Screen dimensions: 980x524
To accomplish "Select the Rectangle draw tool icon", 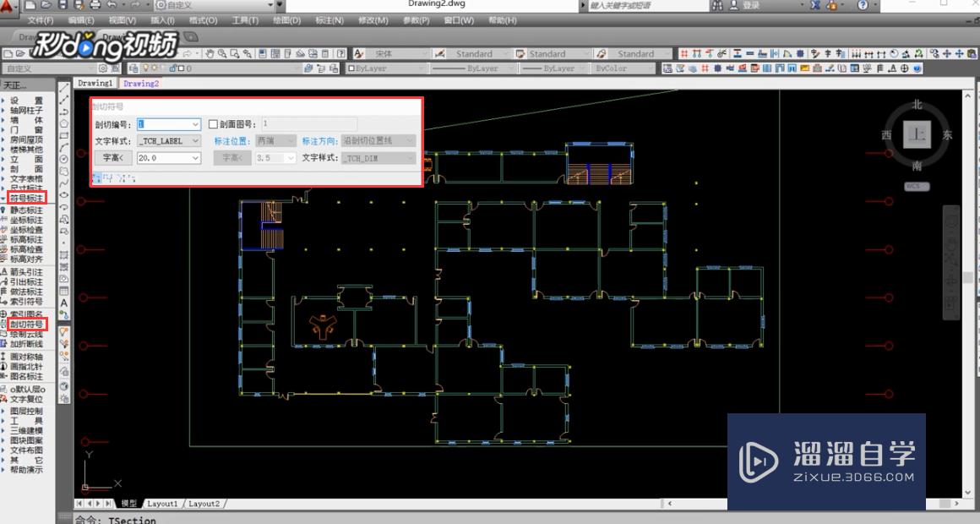I will point(63,136).
